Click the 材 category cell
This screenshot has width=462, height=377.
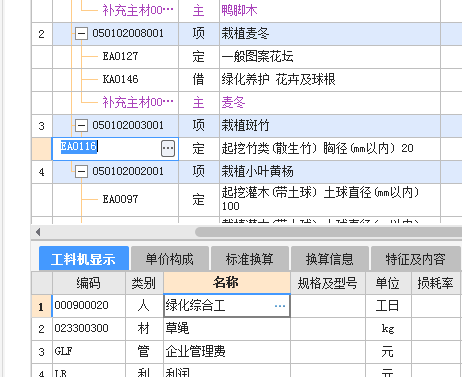(x=144, y=329)
